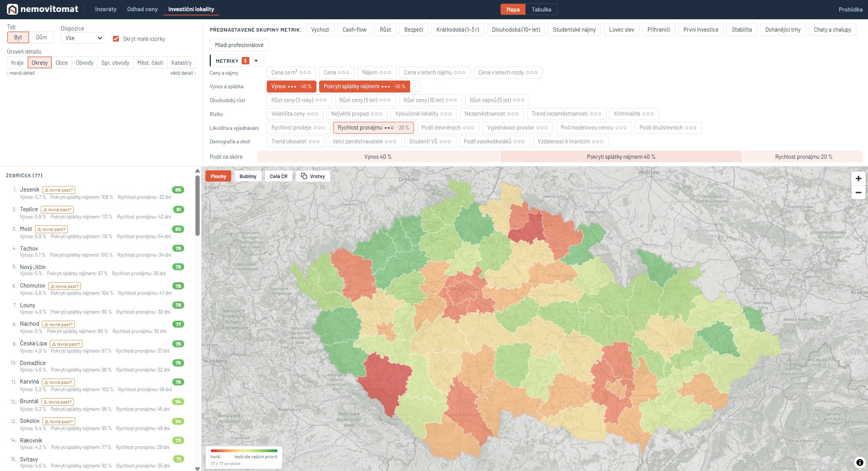Viewport: 868px width, 471px height.
Task: Click the score badge 80 for Most
Action: (x=178, y=229)
